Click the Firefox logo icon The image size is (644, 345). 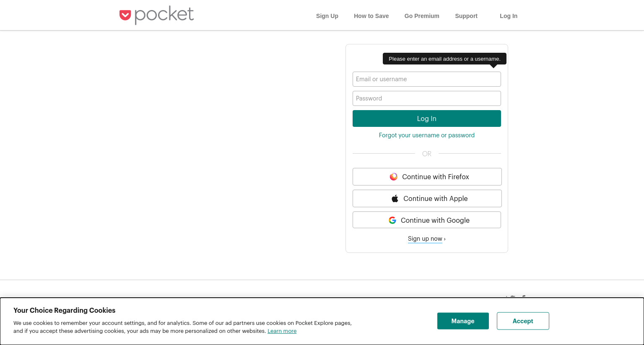[394, 177]
